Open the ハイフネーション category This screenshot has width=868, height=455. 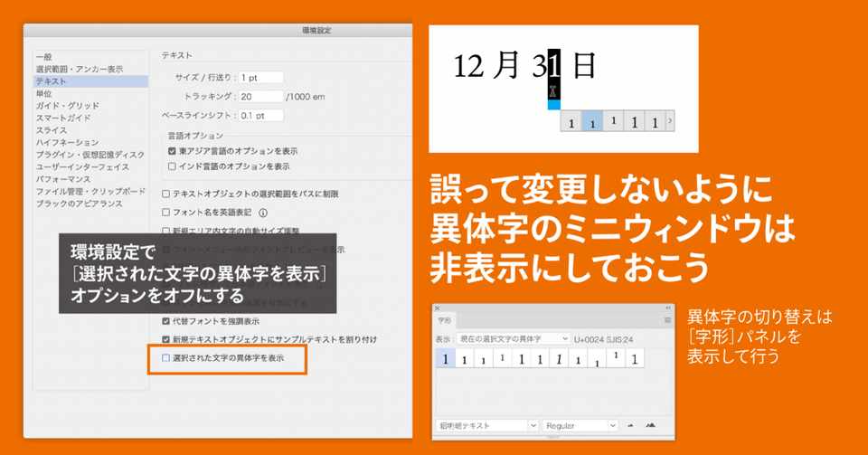(67, 142)
